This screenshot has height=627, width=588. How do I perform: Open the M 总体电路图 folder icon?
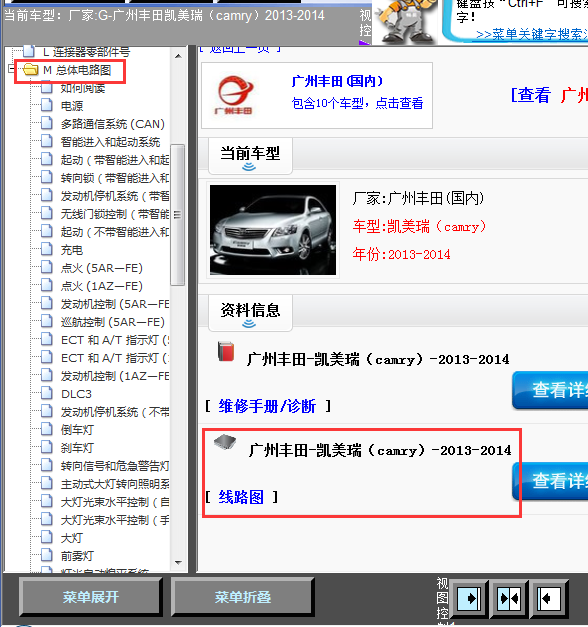30,70
